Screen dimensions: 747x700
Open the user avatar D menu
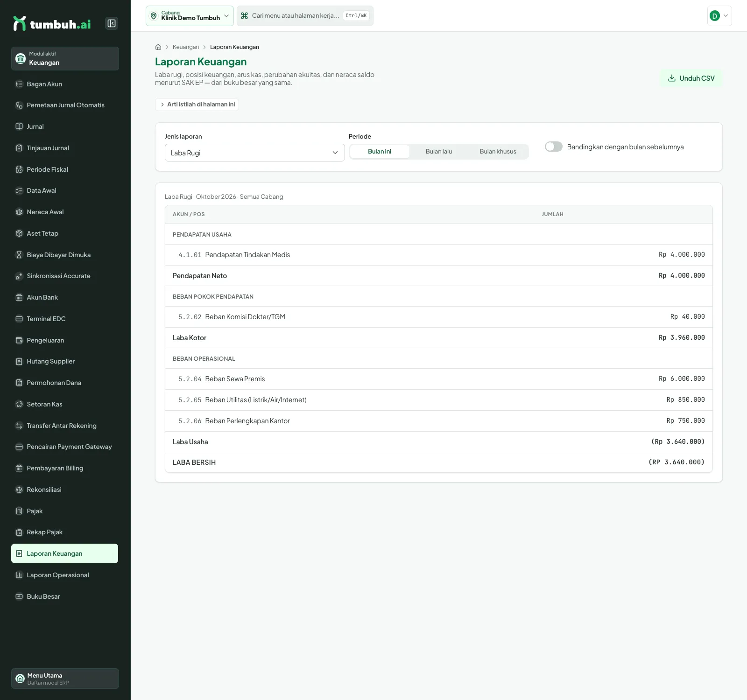(719, 16)
